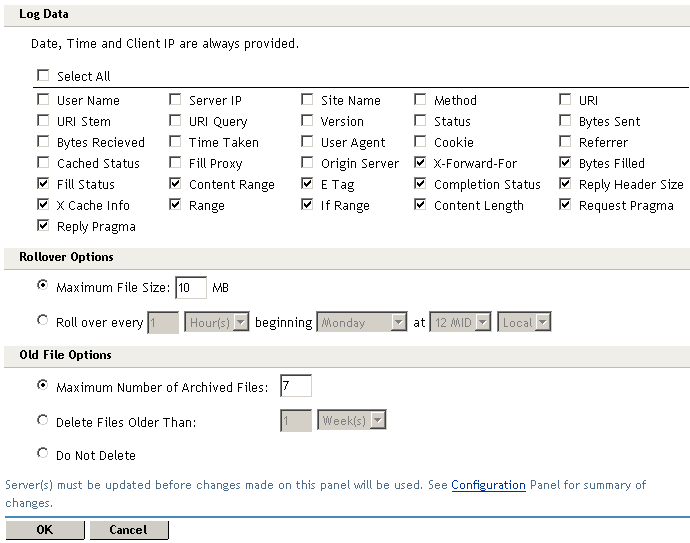Open the 12 MID time dropdown
The height and width of the screenshot is (543, 690).
461,323
